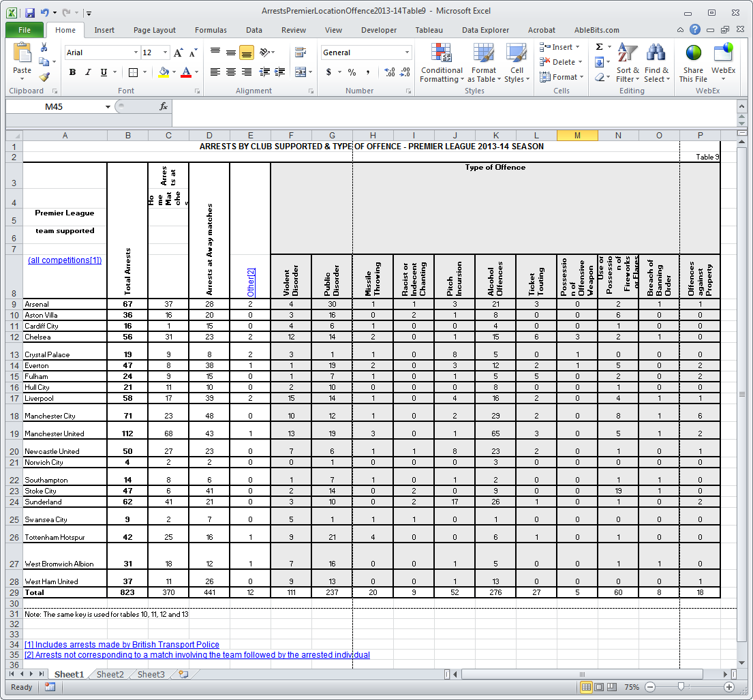753x700 pixels.
Task: Open the Delete cells dropdown
Action: [580, 62]
